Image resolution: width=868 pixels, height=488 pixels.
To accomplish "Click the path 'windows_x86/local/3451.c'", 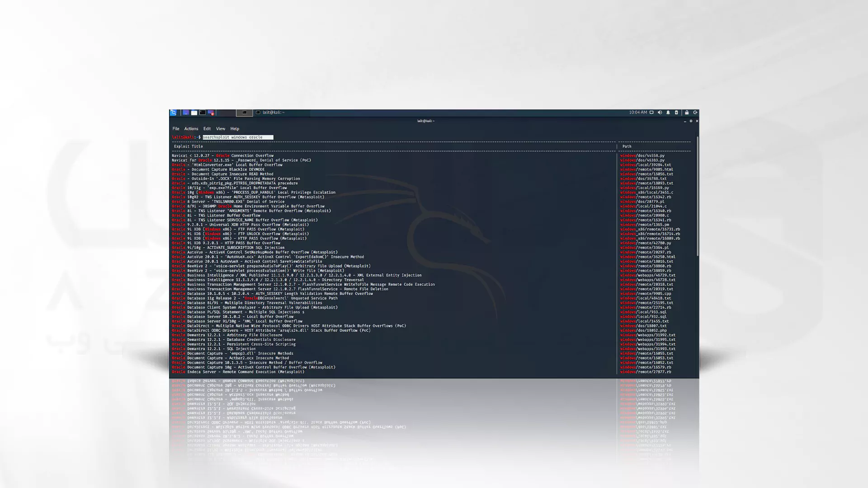I will tap(647, 192).
